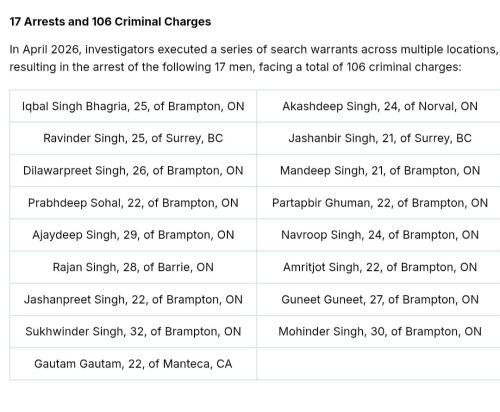This screenshot has height=412, width=500.
Task: Click the heading 17 Arrests and 106 Criminal Charges
Action: click(110, 22)
